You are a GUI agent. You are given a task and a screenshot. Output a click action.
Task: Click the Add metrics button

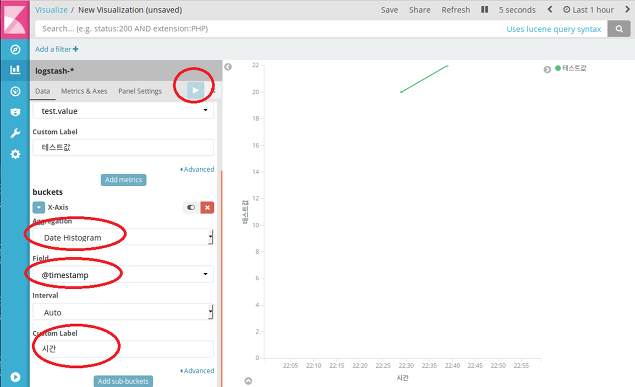(124, 180)
